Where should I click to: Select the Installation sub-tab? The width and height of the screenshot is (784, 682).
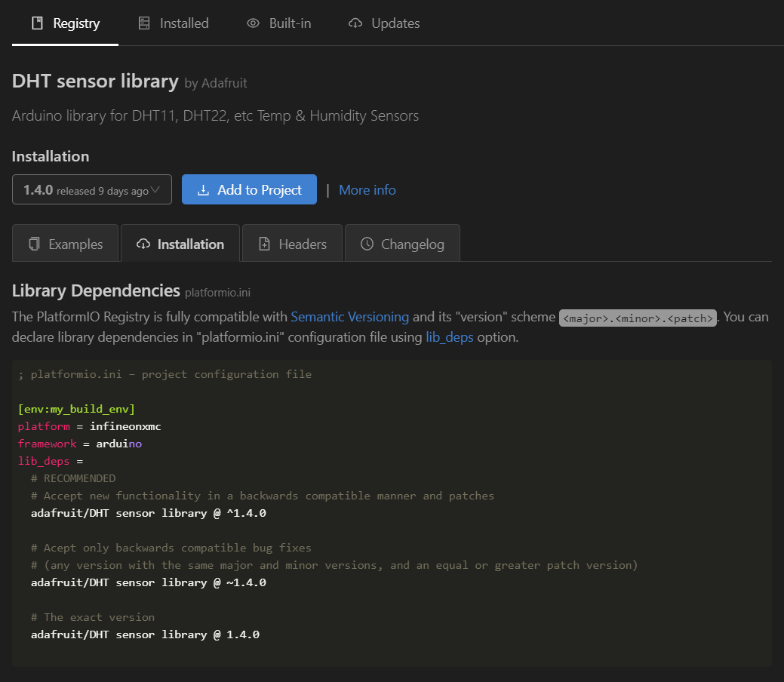point(180,244)
